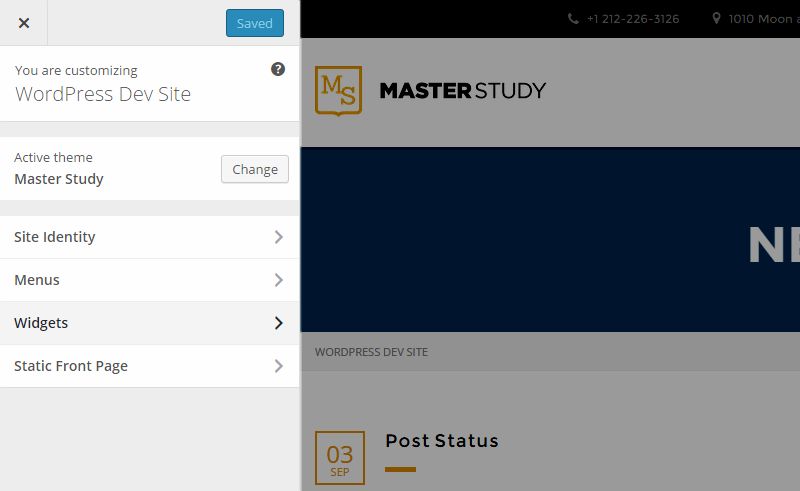Expand the Static Front Page chevron arrow
800x491 pixels.
coord(278,366)
